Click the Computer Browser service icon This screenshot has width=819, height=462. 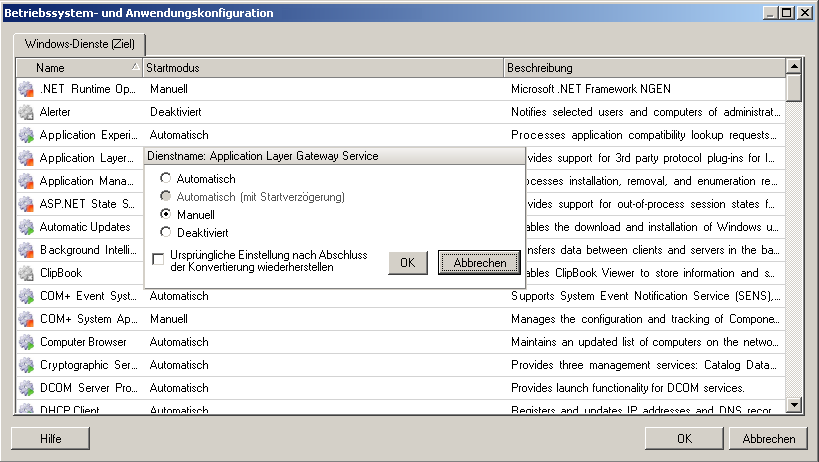26,342
